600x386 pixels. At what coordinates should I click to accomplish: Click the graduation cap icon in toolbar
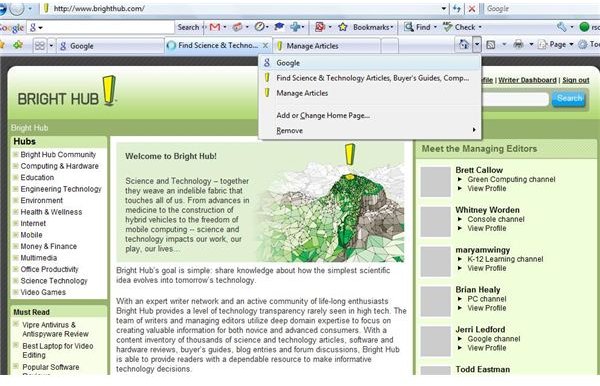click(x=280, y=27)
